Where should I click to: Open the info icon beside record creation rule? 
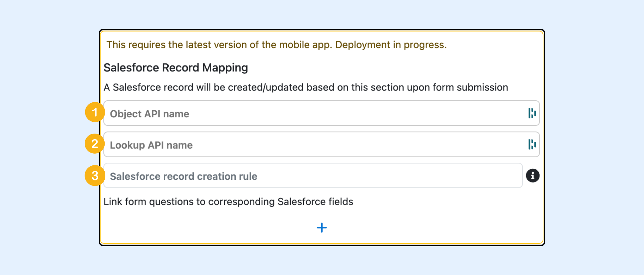(x=532, y=176)
